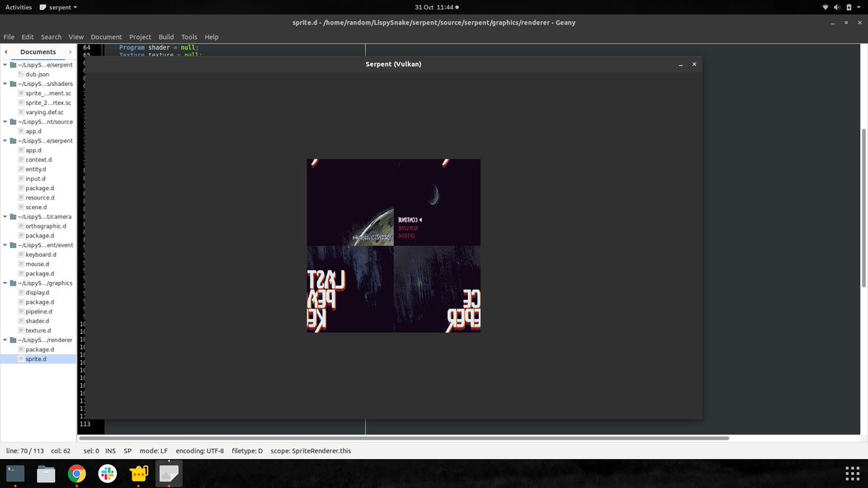
Task: Open resource.d in the sidebar
Action: [x=40, y=197]
